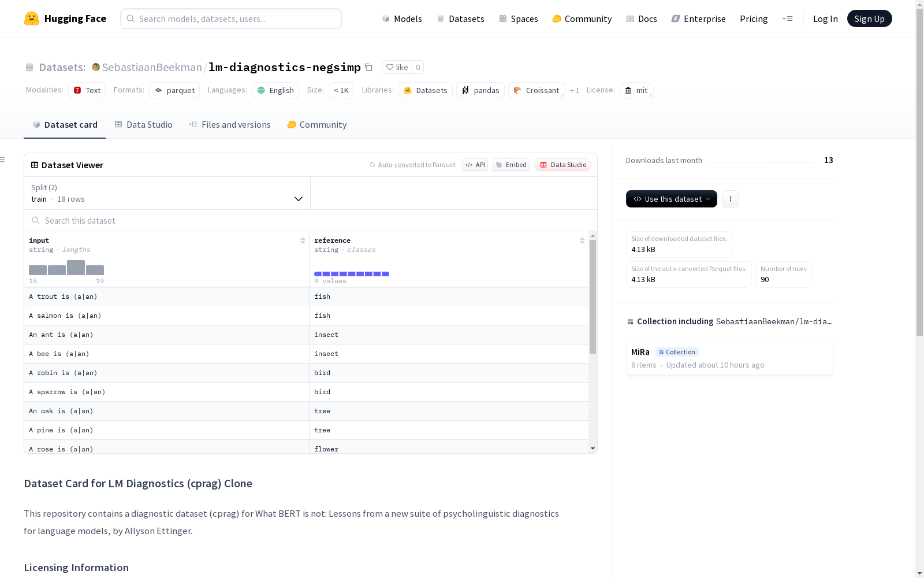Click the Search this dataset field
924x578 pixels.
(311, 221)
